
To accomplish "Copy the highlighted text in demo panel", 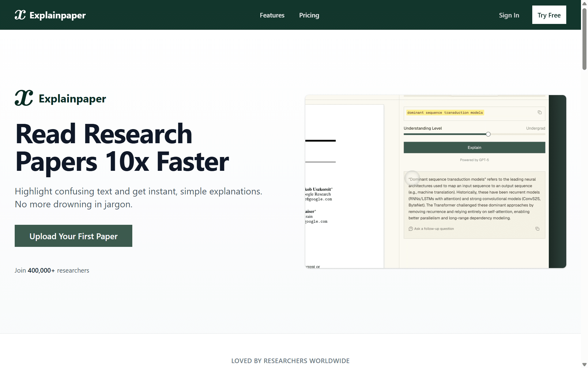I will pos(540,113).
